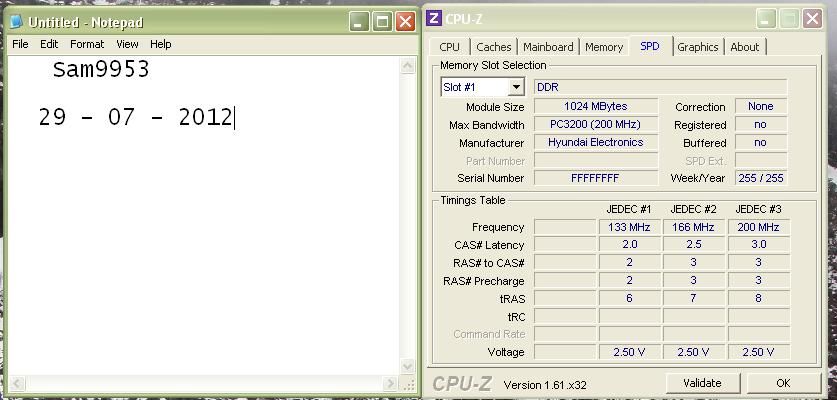Click the JEDEC #3 frequency 200 MHz
This screenshot has height=400, width=837.
click(759, 227)
